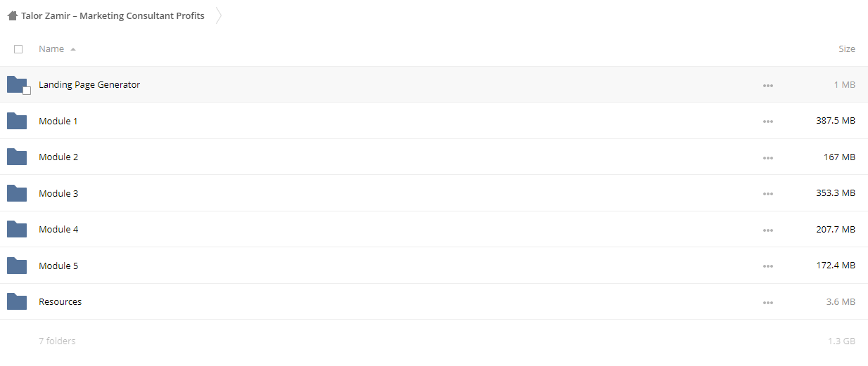The height and width of the screenshot is (366, 868).
Task: Toggle Name column sort arrow
Action: 73,50
